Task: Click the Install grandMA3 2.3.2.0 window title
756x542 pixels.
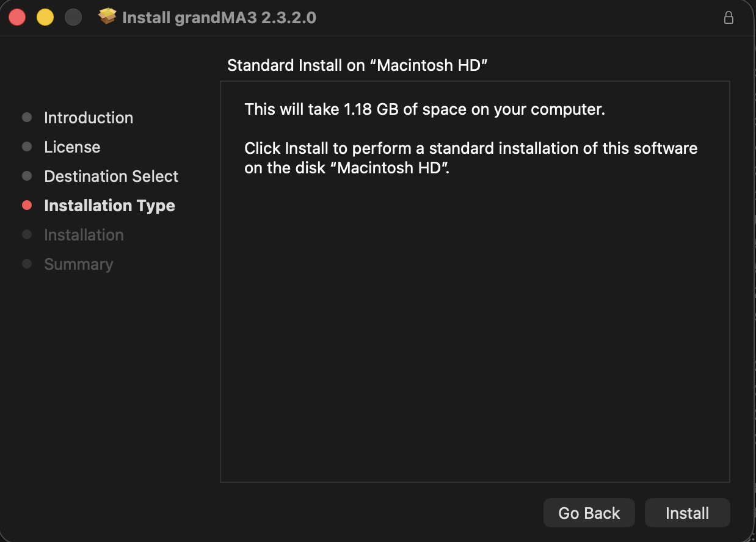Action: click(219, 18)
